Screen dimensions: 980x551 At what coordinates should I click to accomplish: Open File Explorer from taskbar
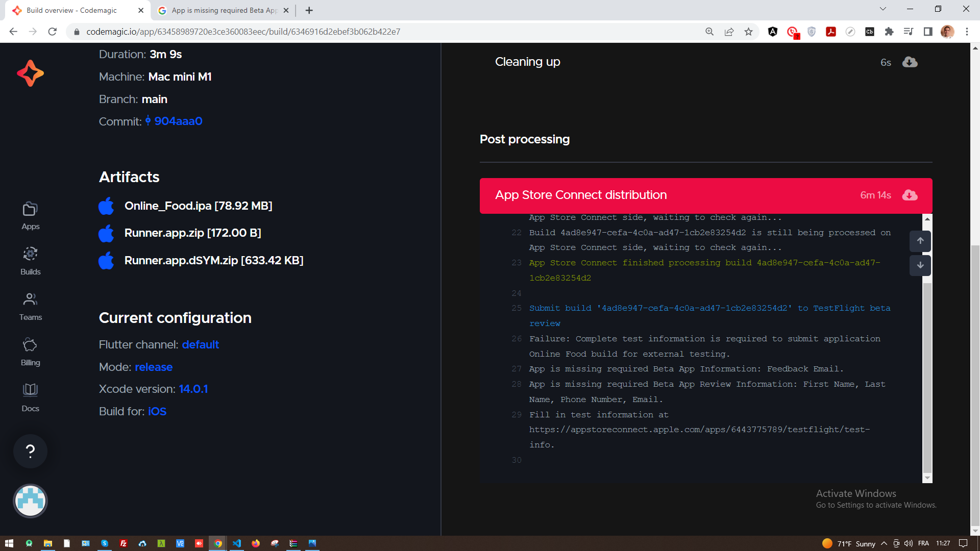[47, 543]
